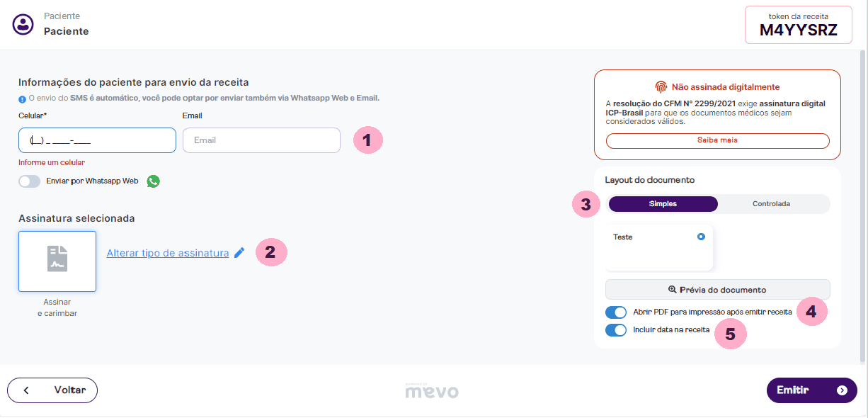The height and width of the screenshot is (418, 868).
Task: Open Alterar tipo de assinatura link
Action: click(168, 253)
